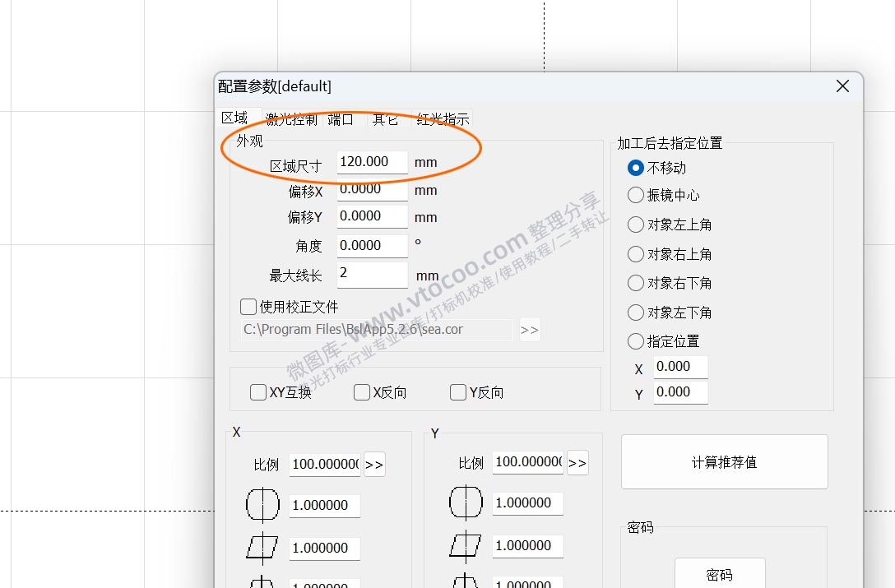
Task: Click the 计算推荐值 button
Action: pyautogui.click(x=724, y=461)
